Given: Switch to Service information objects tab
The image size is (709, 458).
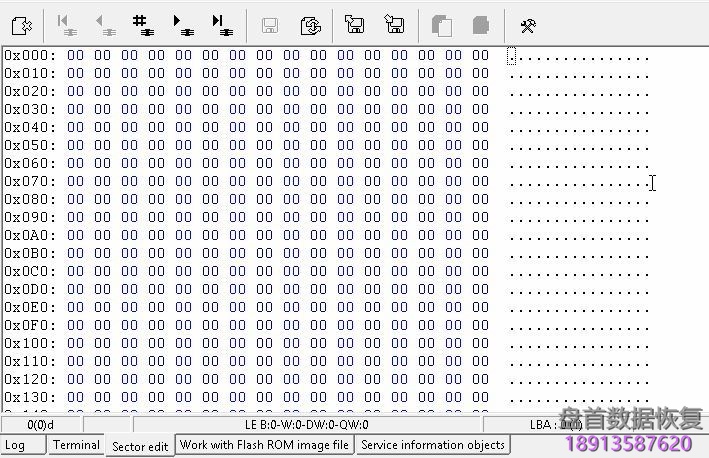Looking at the screenshot, I should click(x=433, y=445).
